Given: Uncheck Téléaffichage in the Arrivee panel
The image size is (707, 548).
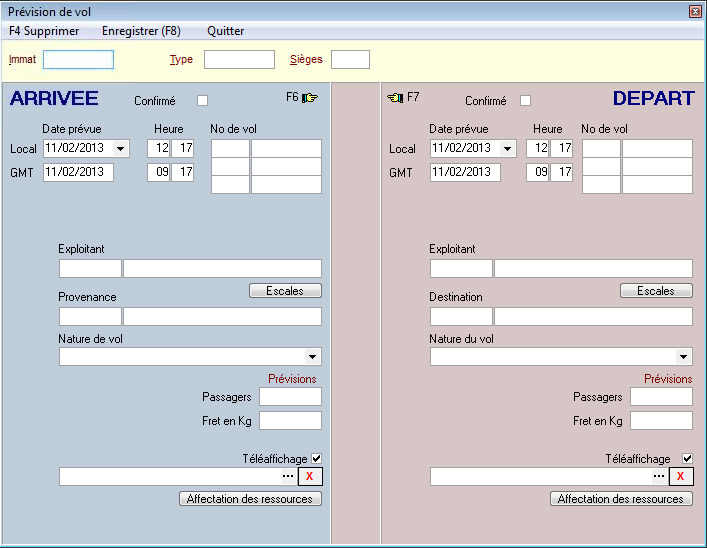Looking at the screenshot, I should [316, 458].
